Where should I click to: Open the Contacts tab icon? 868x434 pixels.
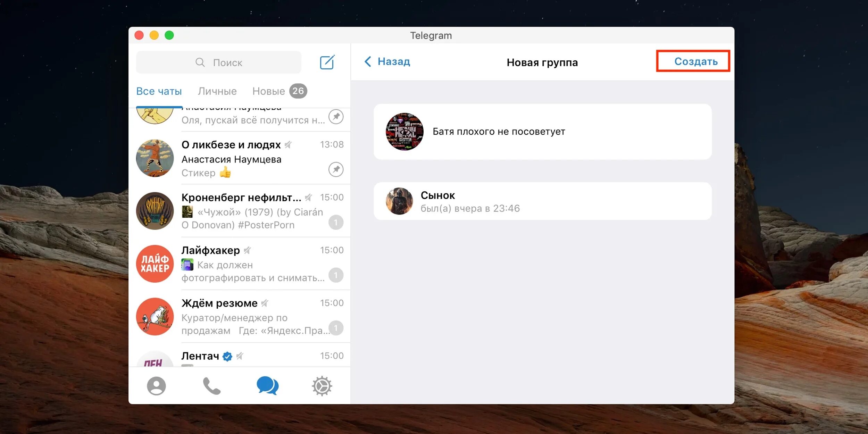coord(156,386)
